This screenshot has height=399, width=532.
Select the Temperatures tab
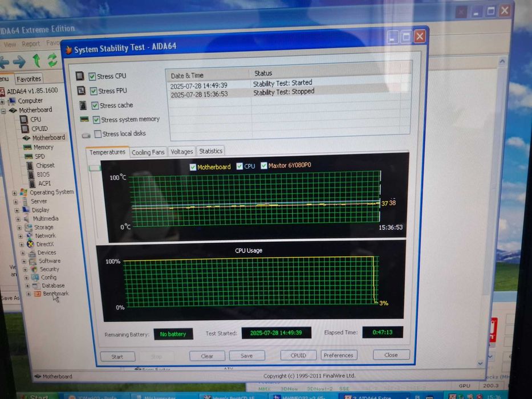(107, 152)
